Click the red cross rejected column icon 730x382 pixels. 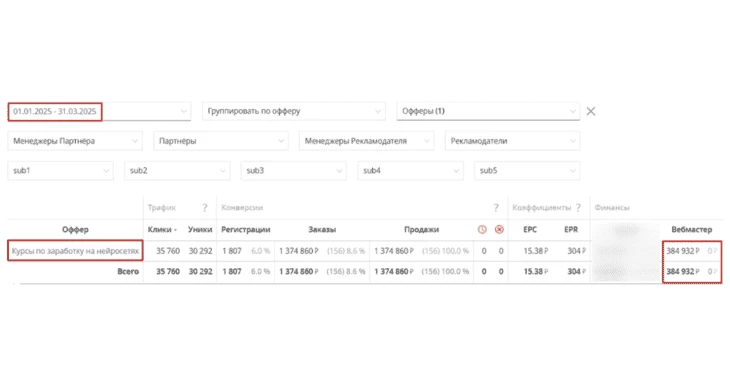pos(499,229)
